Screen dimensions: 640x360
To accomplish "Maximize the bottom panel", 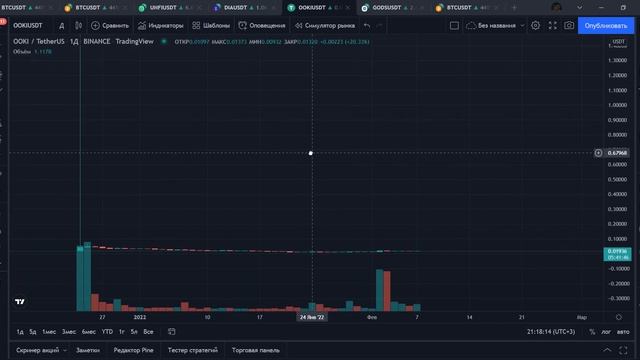I will pyautogui.click(x=623, y=350).
